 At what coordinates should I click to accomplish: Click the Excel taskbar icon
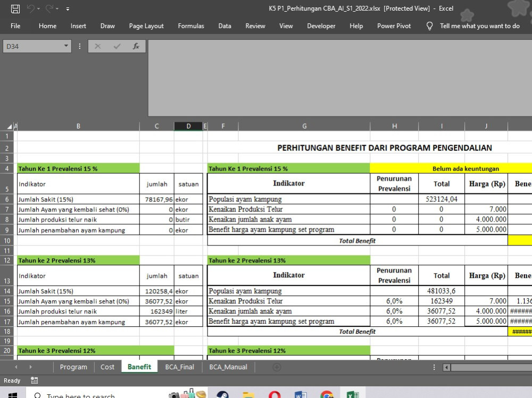click(353, 395)
